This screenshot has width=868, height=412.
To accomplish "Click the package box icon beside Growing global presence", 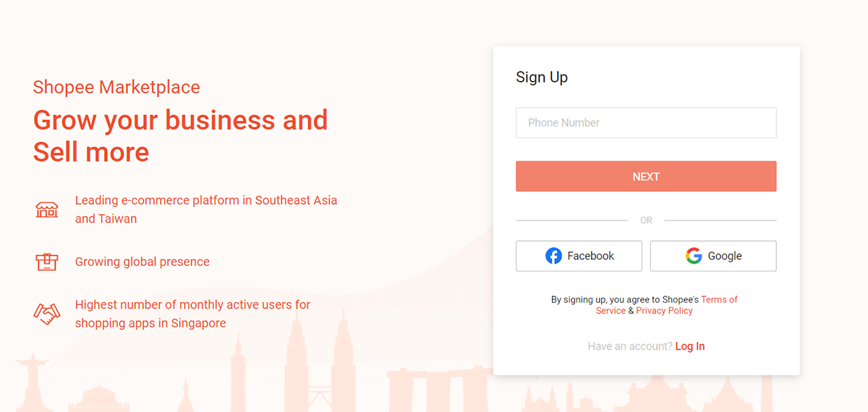I will 46,261.
